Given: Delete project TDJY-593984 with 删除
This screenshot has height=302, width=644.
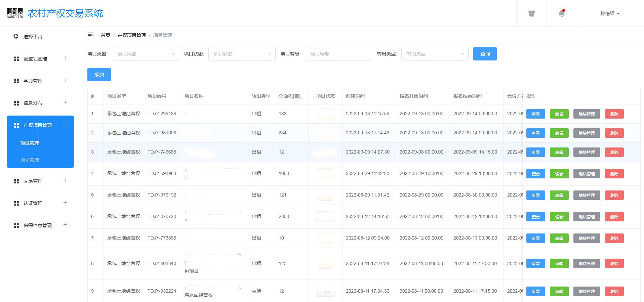Looking at the screenshot, I should [614, 174].
